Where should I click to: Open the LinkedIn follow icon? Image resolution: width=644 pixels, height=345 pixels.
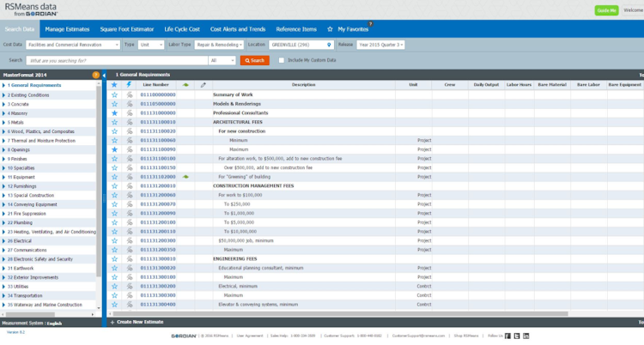(526, 336)
